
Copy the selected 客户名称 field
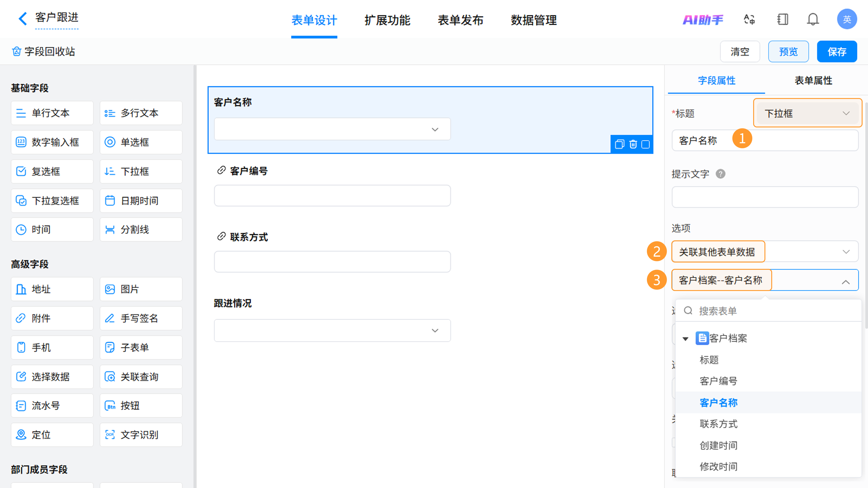(x=619, y=145)
